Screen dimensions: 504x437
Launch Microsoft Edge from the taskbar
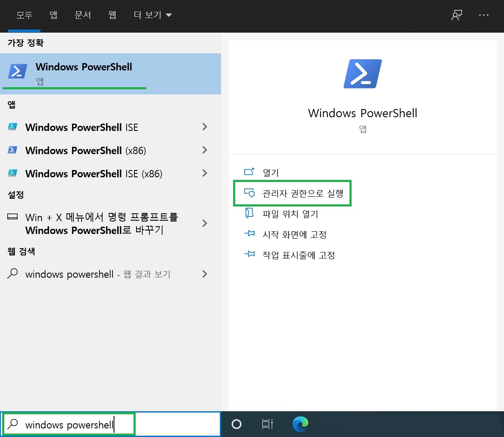tap(301, 424)
